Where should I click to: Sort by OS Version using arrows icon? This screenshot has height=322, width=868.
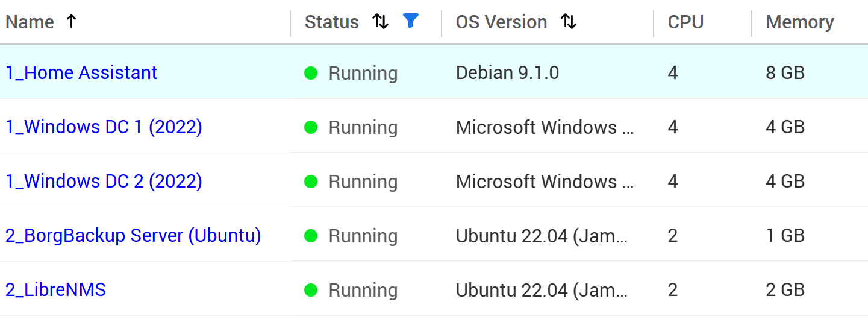pyautogui.click(x=568, y=22)
